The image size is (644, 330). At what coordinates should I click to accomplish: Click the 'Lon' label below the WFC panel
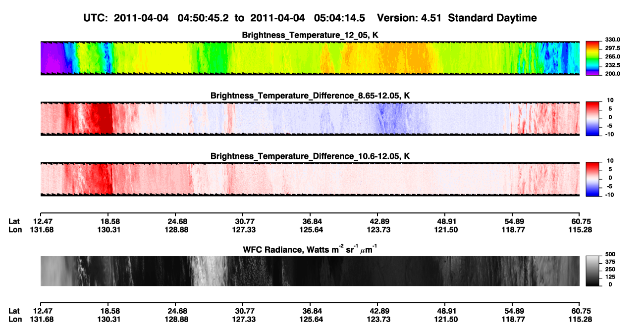tap(15, 320)
